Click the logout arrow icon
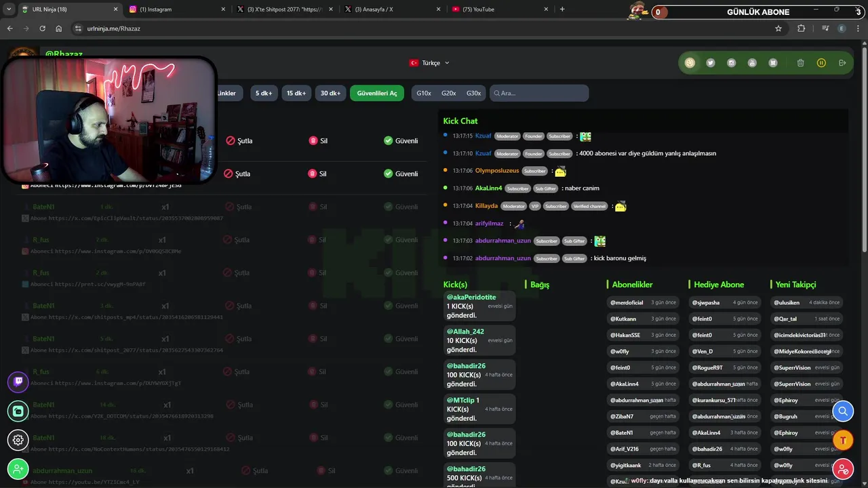The width and height of the screenshot is (868, 488). 842,63
